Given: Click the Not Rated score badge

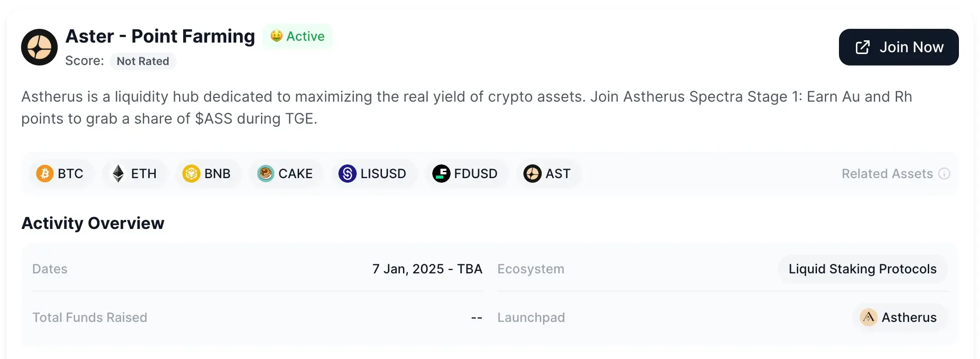Looking at the screenshot, I should click(143, 61).
